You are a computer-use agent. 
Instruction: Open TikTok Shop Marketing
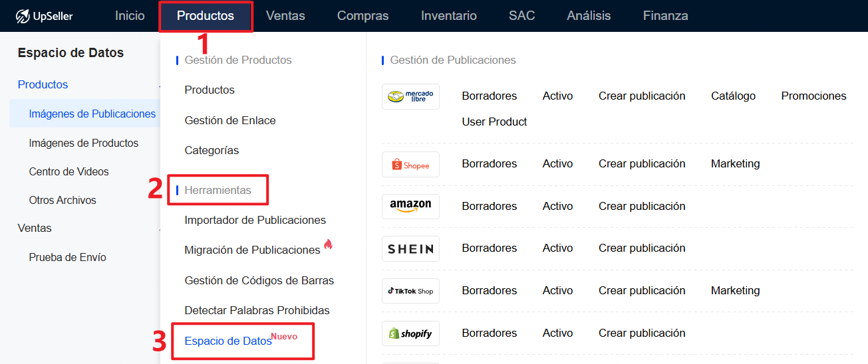(735, 290)
